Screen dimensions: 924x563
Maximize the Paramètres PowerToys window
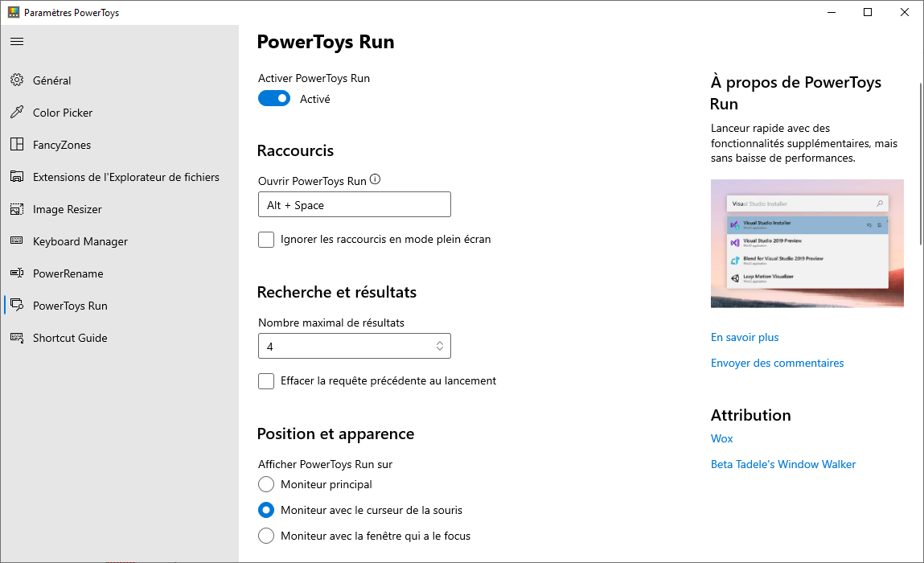click(868, 12)
